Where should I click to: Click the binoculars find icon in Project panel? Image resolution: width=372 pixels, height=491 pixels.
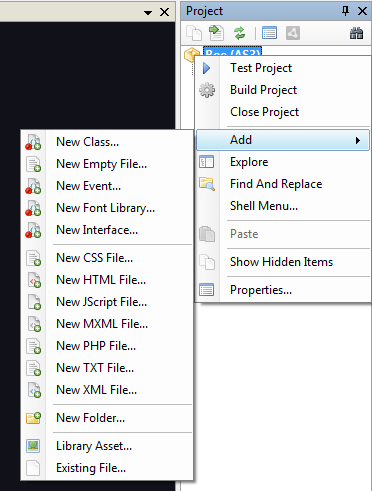pyautogui.click(x=356, y=33)
